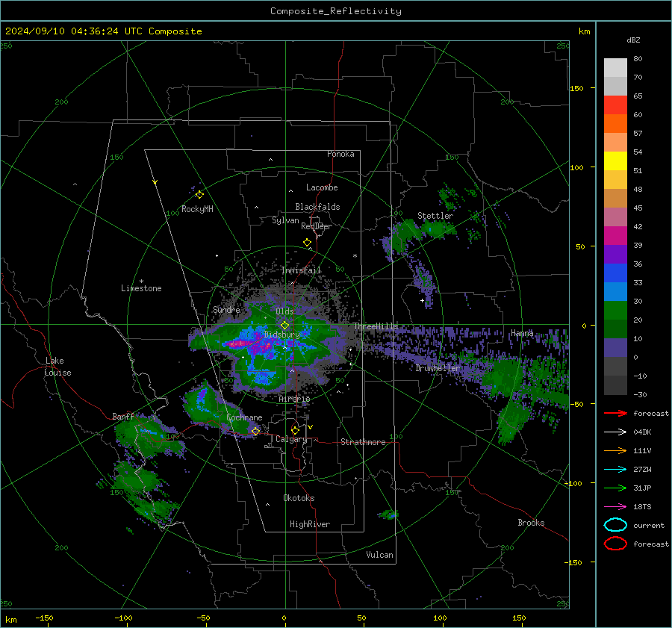Click the Sundre town label
672x628 pixels.
click(x=226, y=309)
